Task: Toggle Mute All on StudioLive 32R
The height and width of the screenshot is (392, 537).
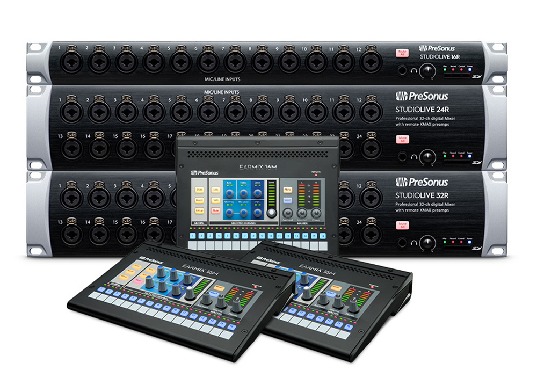Action: click(402, 226)
